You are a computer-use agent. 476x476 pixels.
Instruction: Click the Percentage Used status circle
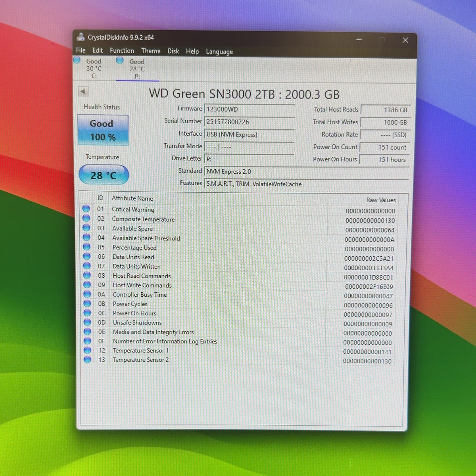pyautogui.click(x=86, y=247)
